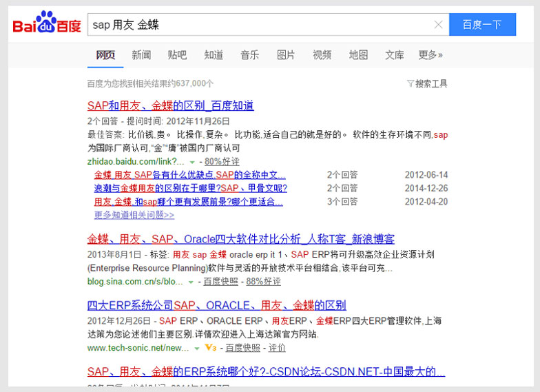Open '四大ERP系统公司SAP、ORACLE、用友、金蝶的区别' result

point(216,305)
